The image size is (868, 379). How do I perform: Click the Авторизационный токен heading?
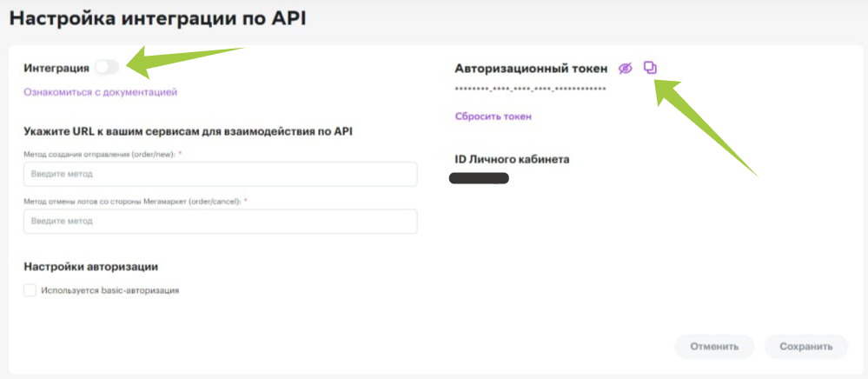530,68
